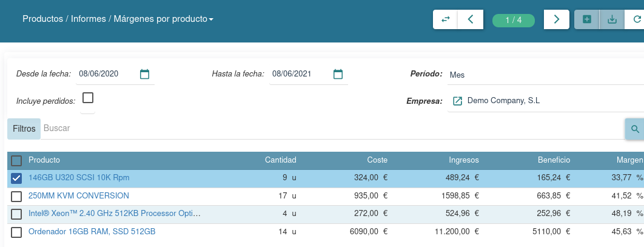This screenshot has width=644, height=247.
Task: Click the reload icon in toolbar
Action: (636, 19)
